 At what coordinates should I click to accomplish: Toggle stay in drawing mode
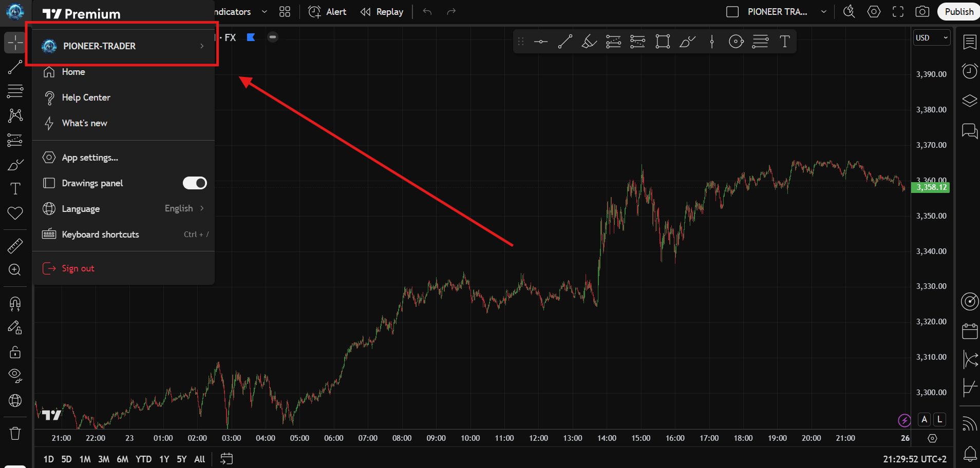point(15,328)
